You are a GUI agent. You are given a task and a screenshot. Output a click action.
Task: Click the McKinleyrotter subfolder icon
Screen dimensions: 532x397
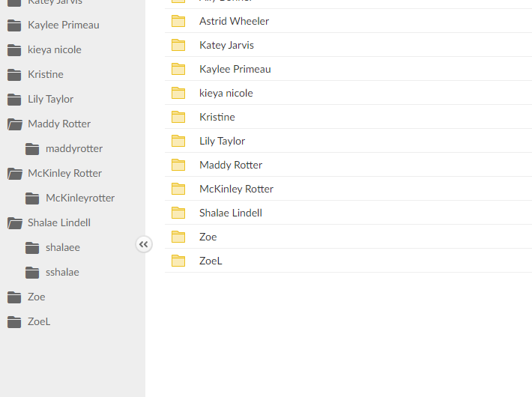(x=32, y=198)
